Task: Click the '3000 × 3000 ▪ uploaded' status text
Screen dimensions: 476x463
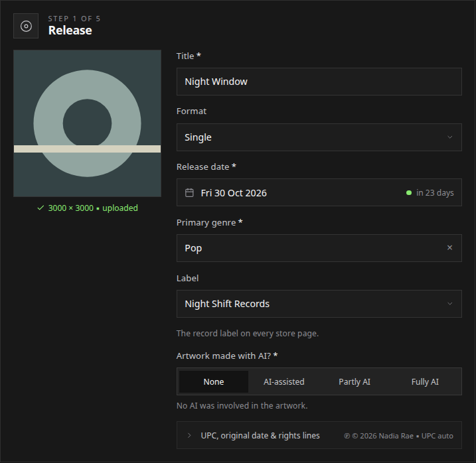Action: pos(93,208)
